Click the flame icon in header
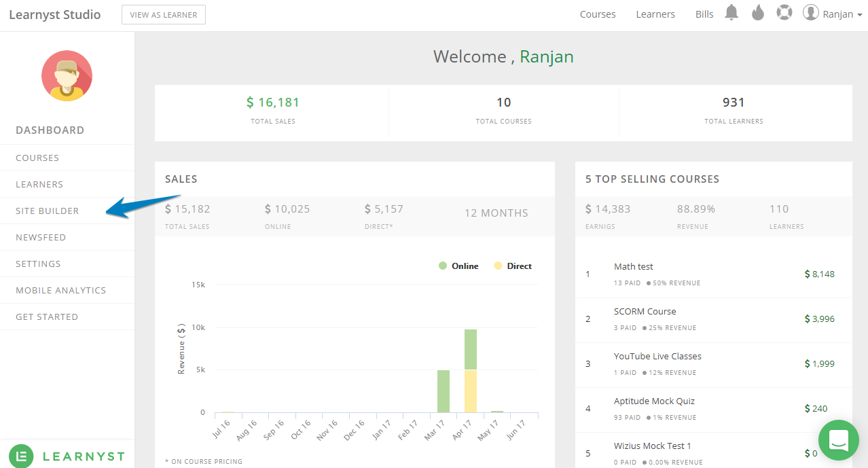 pos(758,13)
